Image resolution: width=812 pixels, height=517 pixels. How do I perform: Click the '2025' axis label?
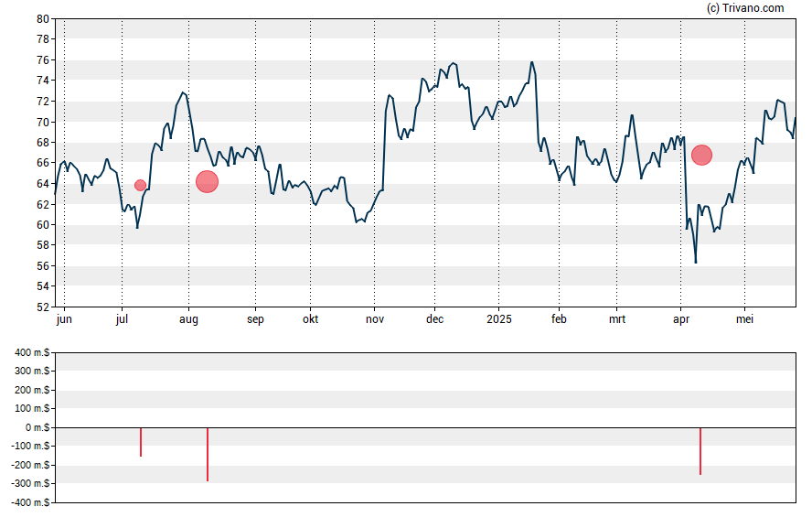[x=499, y=319]
